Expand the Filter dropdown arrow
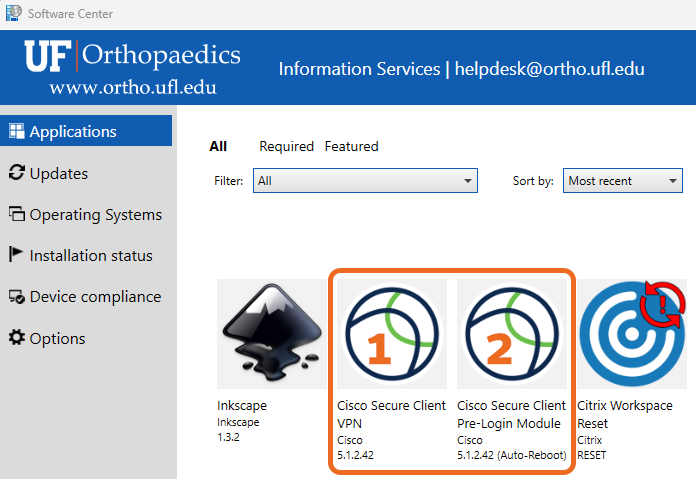The image size is (696, 479). point(467,181)
